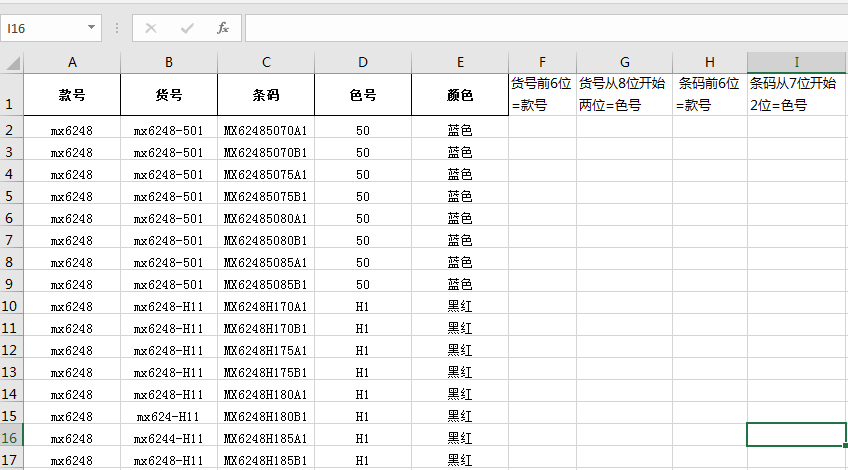This screenshot has height=470, width=848.
Task: Click the 颜色 header cell
Action: [460, 95]
